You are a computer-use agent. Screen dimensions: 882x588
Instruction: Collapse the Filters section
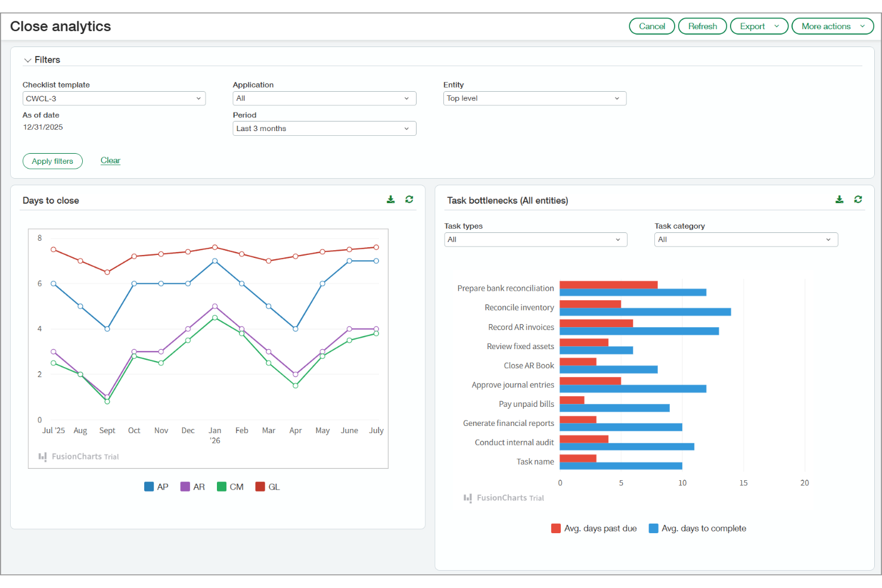pos(27,60)
